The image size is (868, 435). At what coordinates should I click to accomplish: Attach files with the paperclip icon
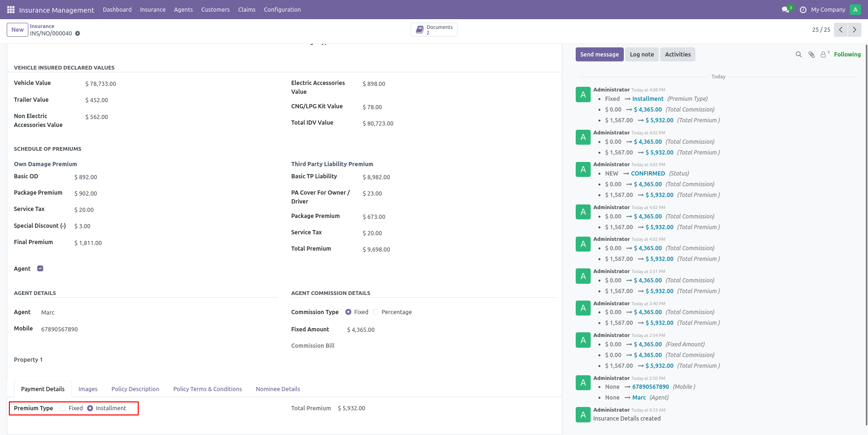pos(812,55)
